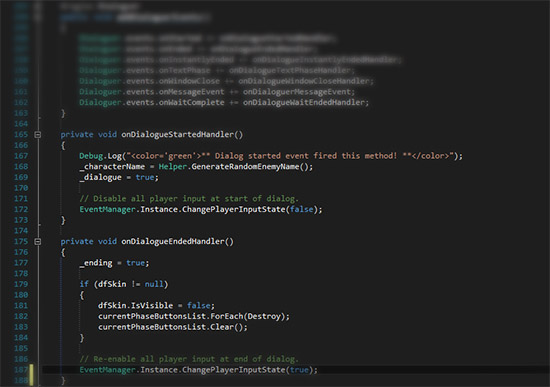Image resolution: width=550 pixels, height=387 pixels.
Task: Click line number 187 in the gutter
Action: tap(21, 370)
